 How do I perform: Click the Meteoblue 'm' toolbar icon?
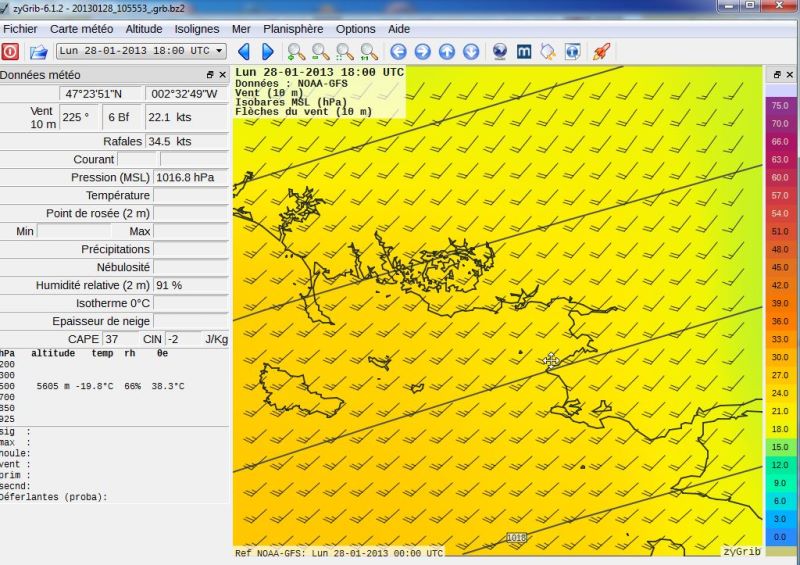coord(523,51)
